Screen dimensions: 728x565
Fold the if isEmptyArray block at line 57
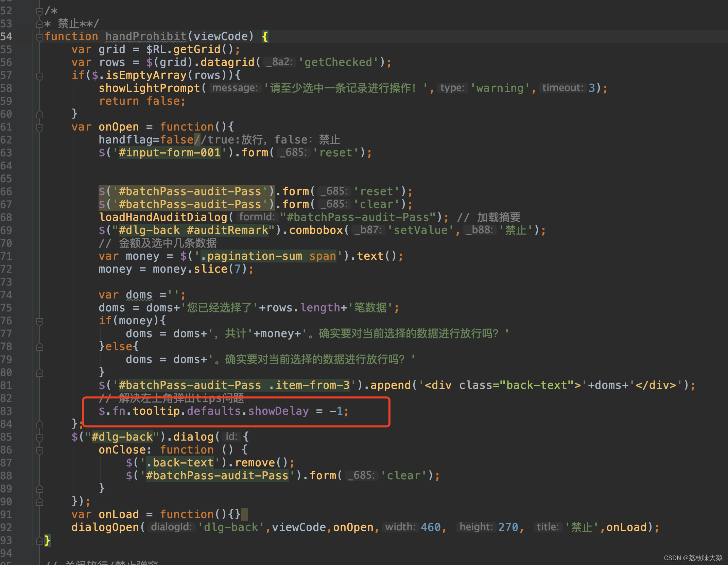(x=39, y=76)
